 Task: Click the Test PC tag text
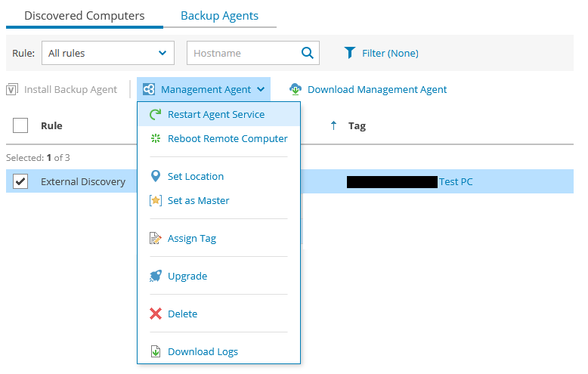tap(456, 182)
